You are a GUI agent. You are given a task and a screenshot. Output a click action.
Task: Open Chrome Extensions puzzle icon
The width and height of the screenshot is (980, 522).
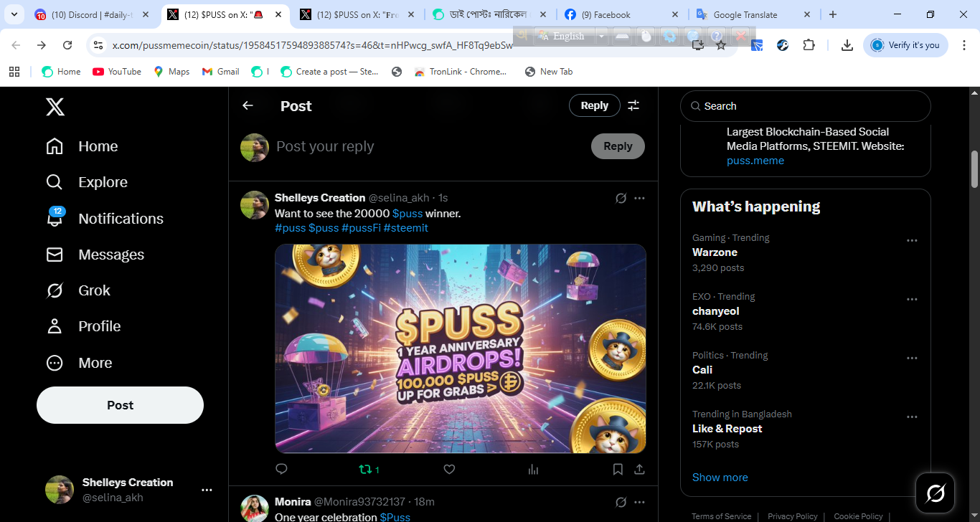click(809, 45)
